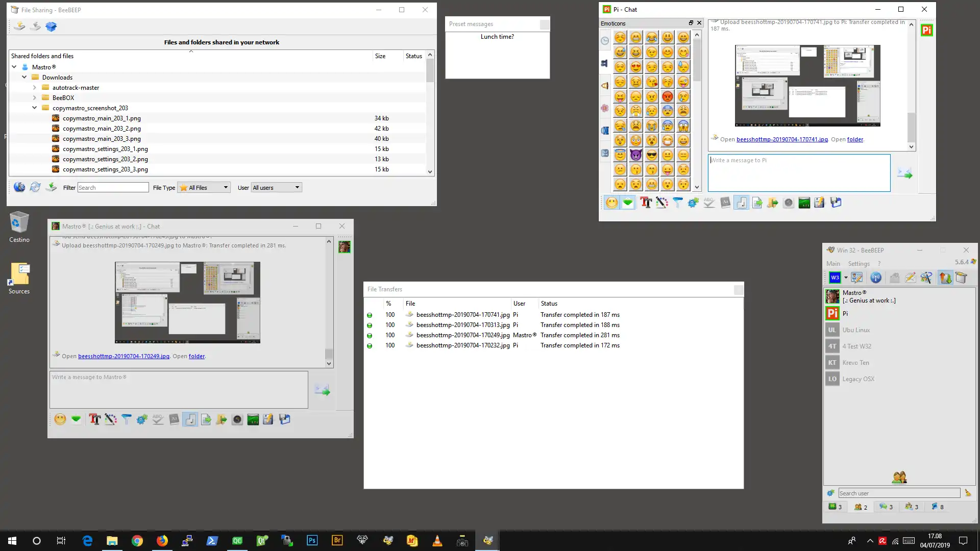Click the Open folder link in Pi chat

(855, 139)
